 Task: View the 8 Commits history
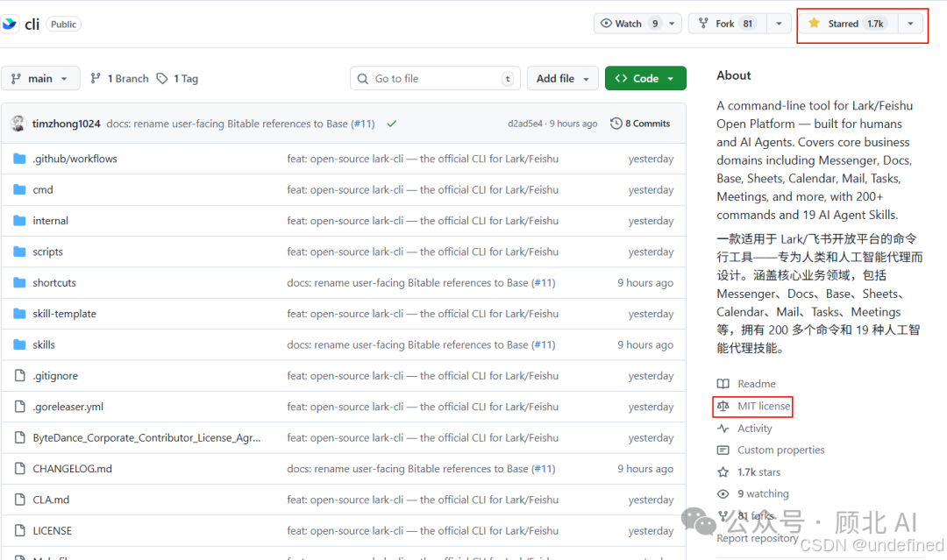coord(640,123)
